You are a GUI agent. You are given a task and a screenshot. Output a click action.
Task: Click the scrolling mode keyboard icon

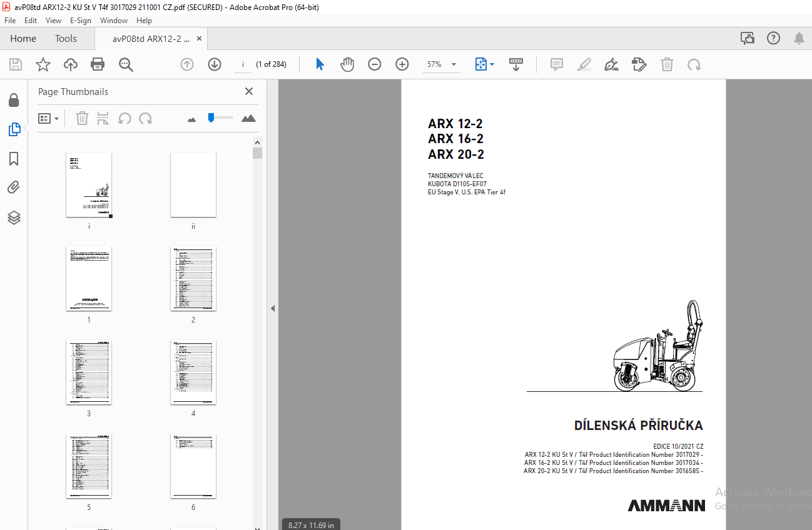point(516,64)
